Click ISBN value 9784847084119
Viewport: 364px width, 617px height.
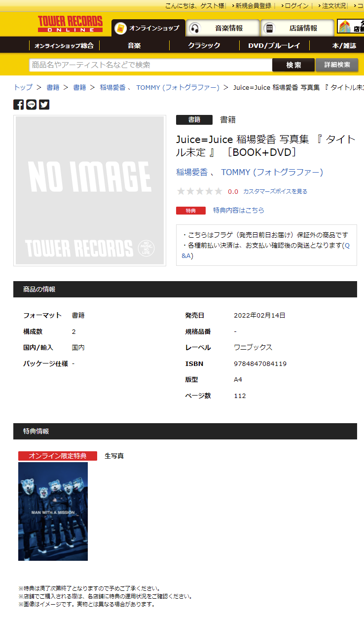[260, 364]
